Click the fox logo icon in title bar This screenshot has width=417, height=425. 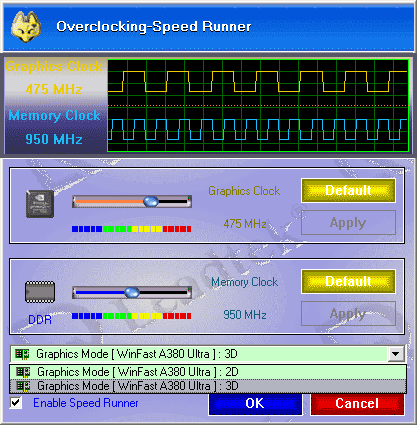tap(26, 27)
